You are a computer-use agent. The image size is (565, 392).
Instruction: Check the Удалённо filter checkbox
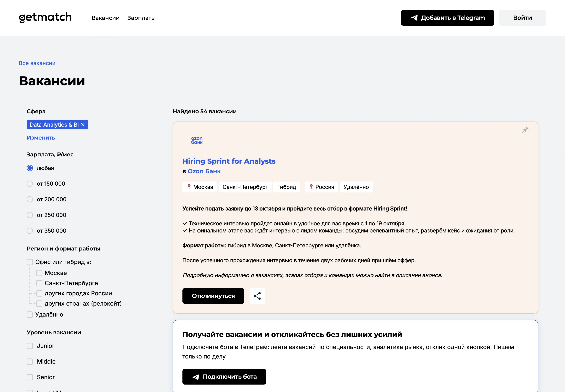[x=30, y=315]
